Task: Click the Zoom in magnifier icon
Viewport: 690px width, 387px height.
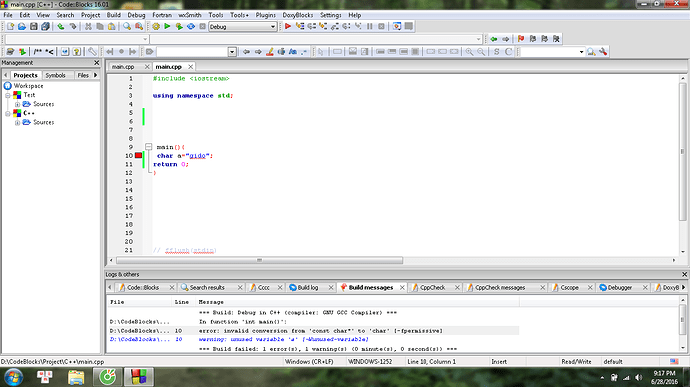Action: point(470,52)
